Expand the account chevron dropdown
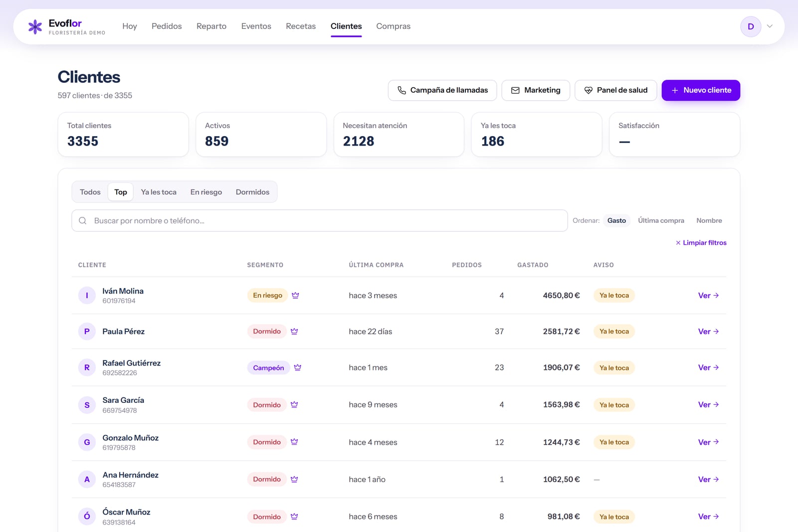 (770, 26)
